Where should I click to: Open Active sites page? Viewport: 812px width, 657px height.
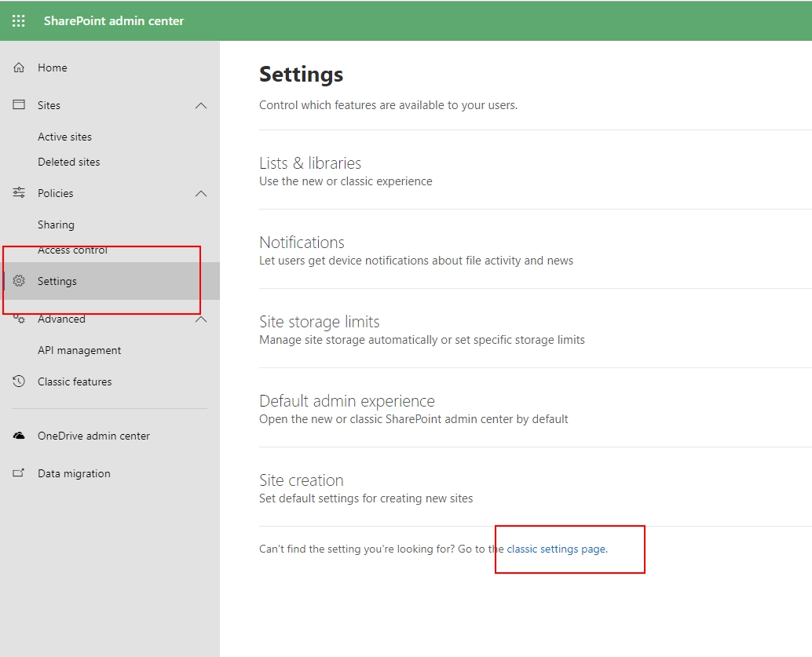(64, 137)
